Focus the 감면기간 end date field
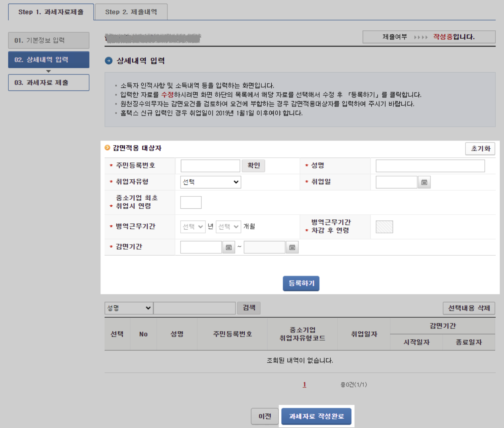The width and height of the screenshot is (504, 428). click(264, 247)
